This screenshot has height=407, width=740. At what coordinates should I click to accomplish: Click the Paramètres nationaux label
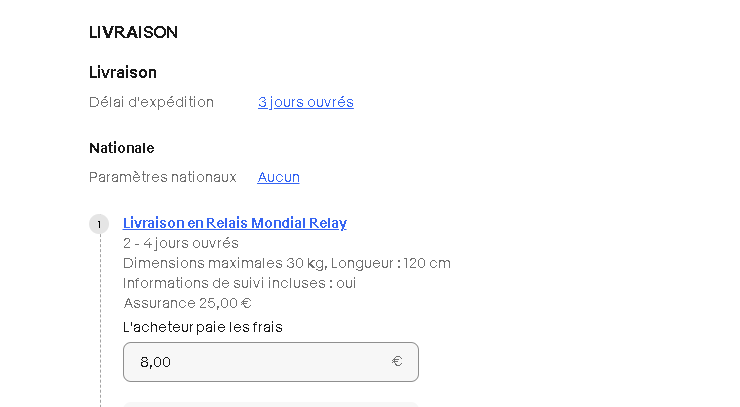pyautogui.click(x=162, y=177)
